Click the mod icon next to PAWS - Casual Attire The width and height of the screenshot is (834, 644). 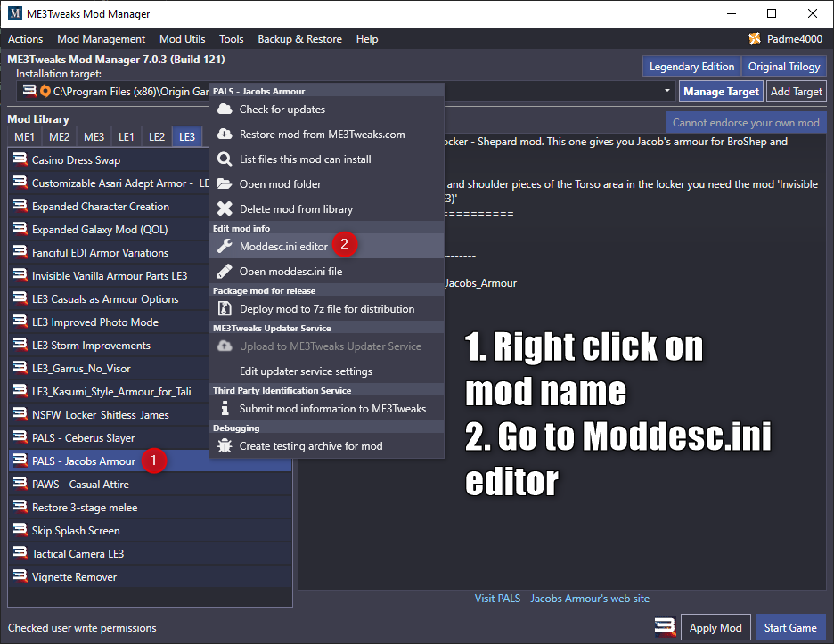20,484
